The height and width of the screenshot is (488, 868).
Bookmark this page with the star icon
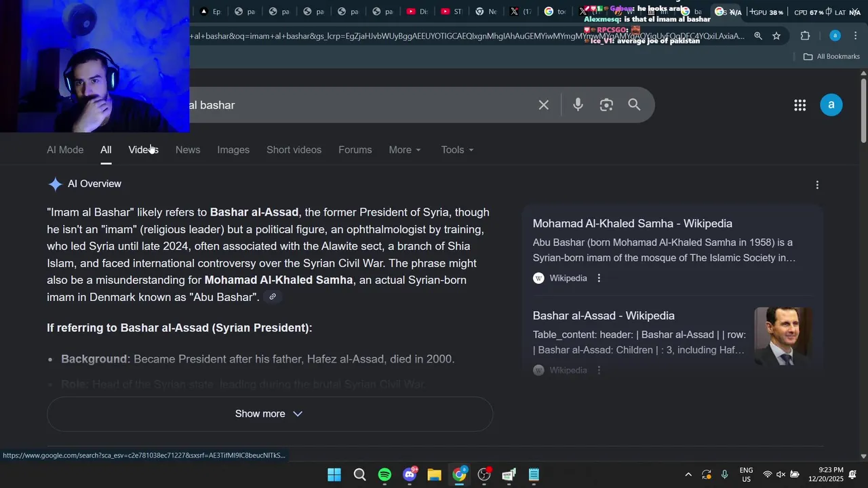(x=776, y=36)
